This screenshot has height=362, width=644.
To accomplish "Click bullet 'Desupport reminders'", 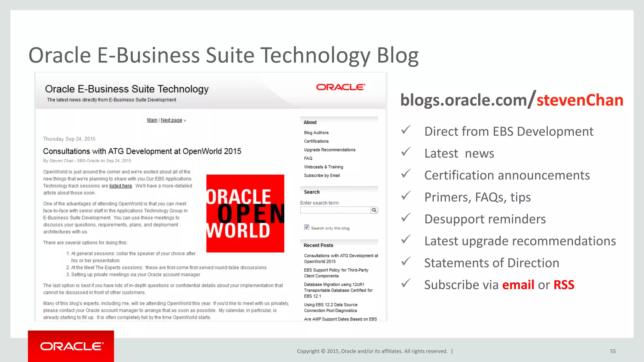I will pos(485,219).
